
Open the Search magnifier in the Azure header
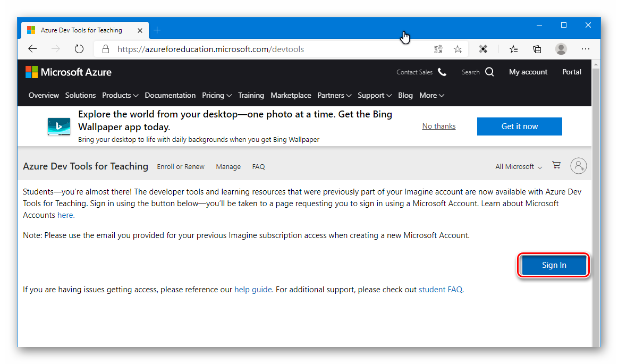(x=489, y=72)
